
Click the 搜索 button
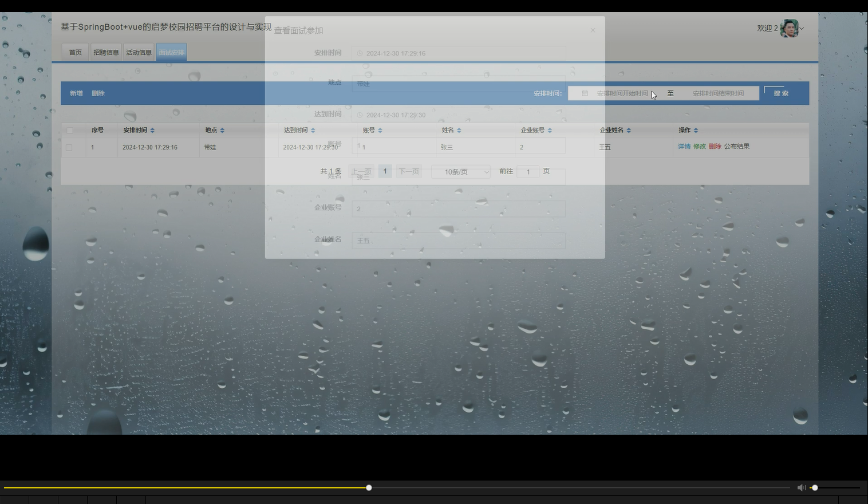[x=781, y=93]
